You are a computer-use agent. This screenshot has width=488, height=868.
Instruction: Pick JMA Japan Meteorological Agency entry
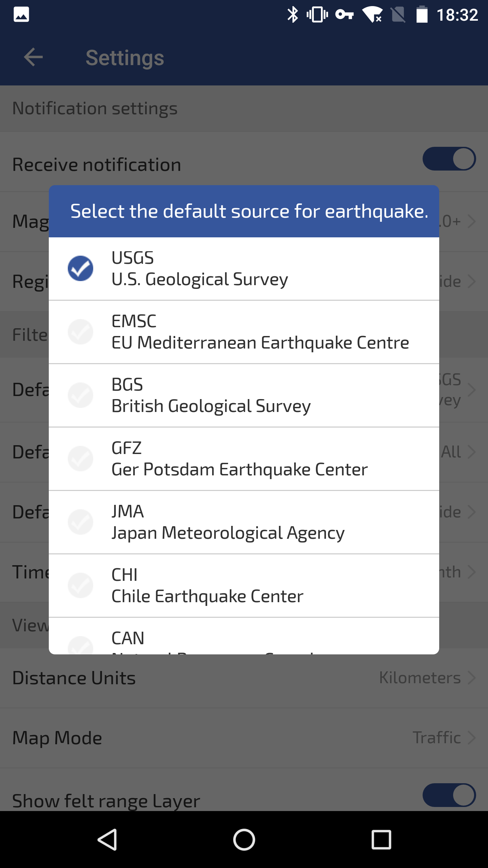click(228, 522)
